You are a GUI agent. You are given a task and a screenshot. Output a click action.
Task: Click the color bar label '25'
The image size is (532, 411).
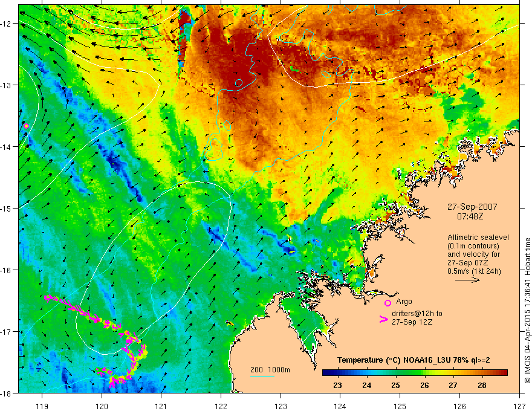(x=395, y=386)
